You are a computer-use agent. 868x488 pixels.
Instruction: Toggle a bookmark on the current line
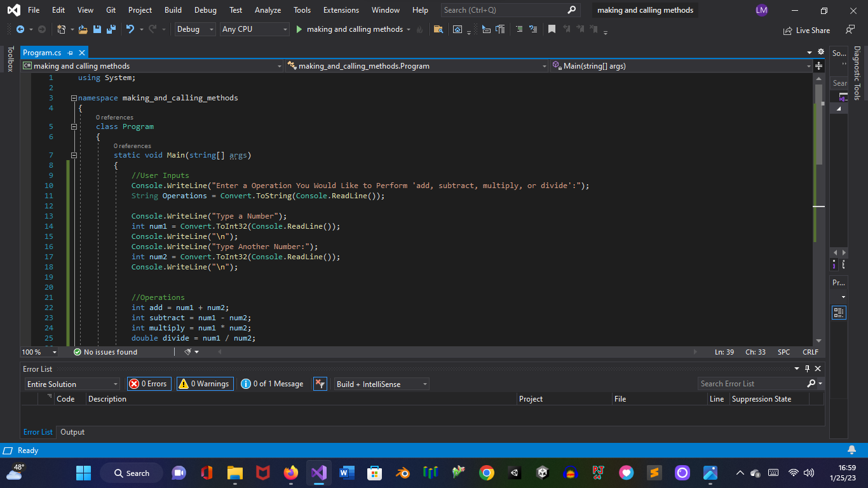(552, 29)
